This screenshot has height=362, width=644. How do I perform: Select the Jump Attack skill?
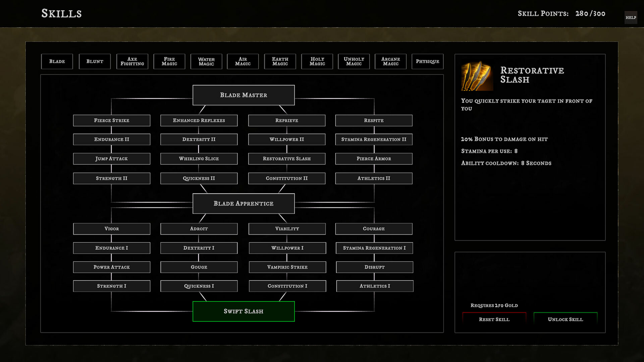[x=112, y=159]
